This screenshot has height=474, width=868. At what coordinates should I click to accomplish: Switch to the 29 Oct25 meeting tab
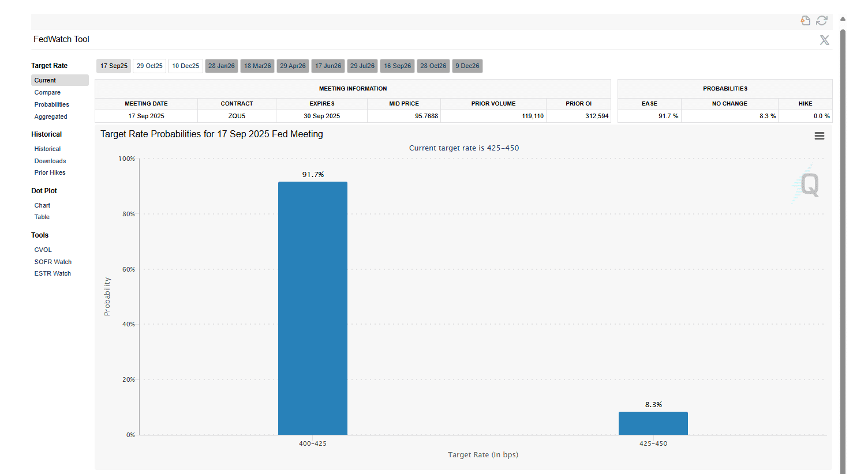[149, 66]
